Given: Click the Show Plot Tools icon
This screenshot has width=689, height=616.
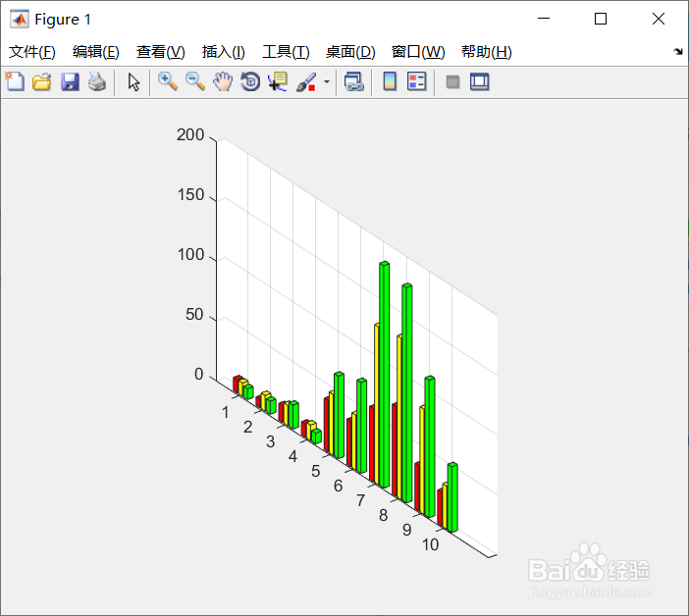Looking at the screenshot, I should 479,81.
